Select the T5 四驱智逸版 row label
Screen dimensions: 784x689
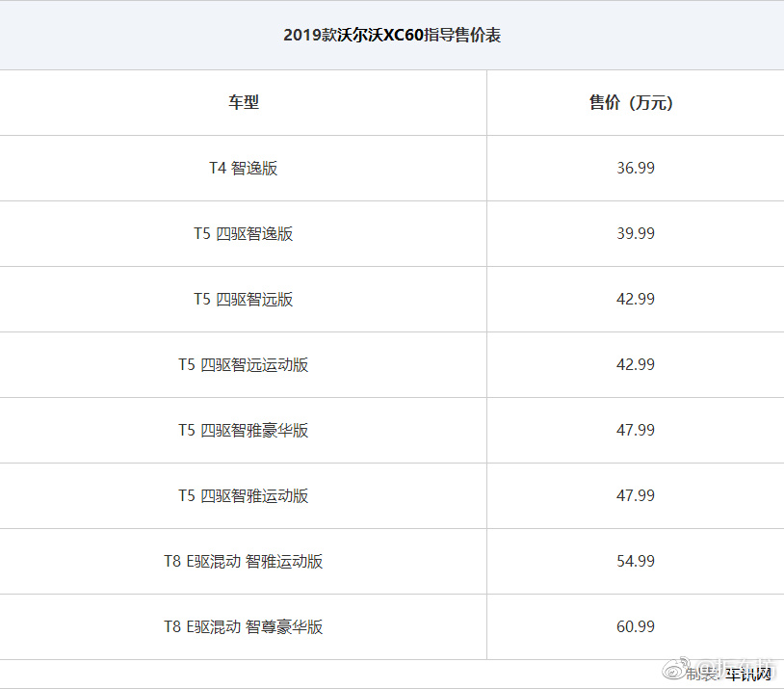point(243,233)
